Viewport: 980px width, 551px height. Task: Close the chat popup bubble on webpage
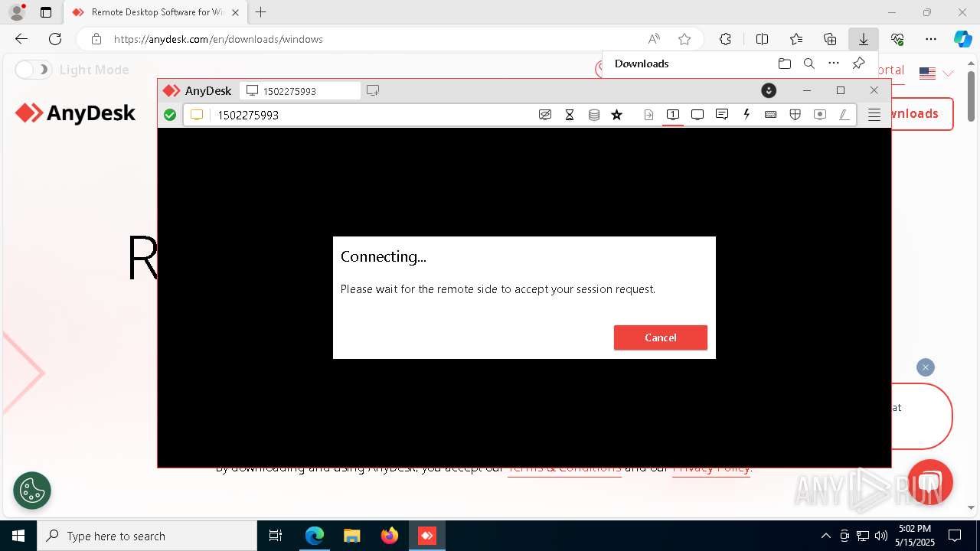click(x=926, y=367)
